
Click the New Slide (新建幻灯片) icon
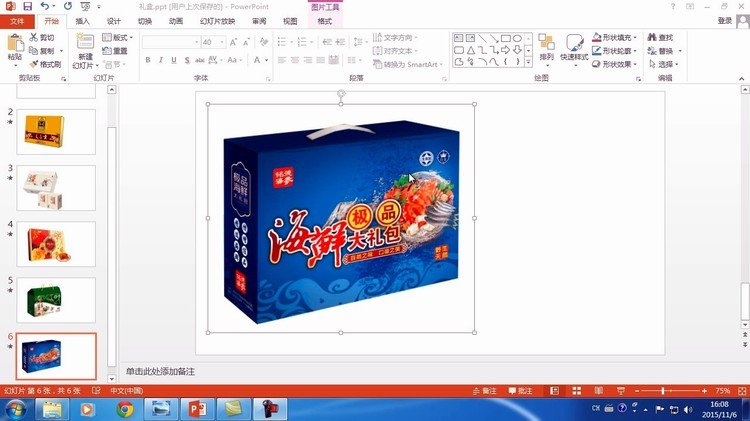(85, 42)
